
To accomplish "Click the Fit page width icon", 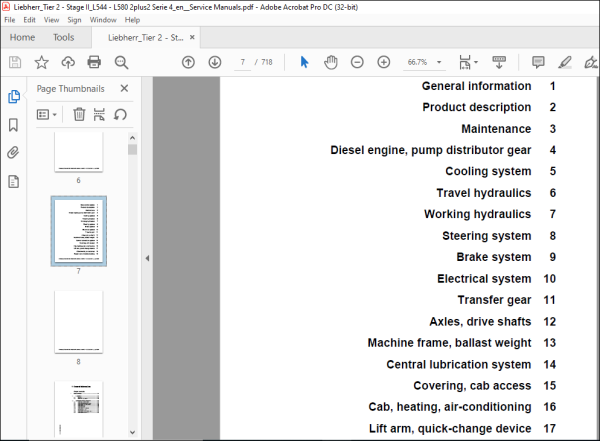I will pos(465,62).
